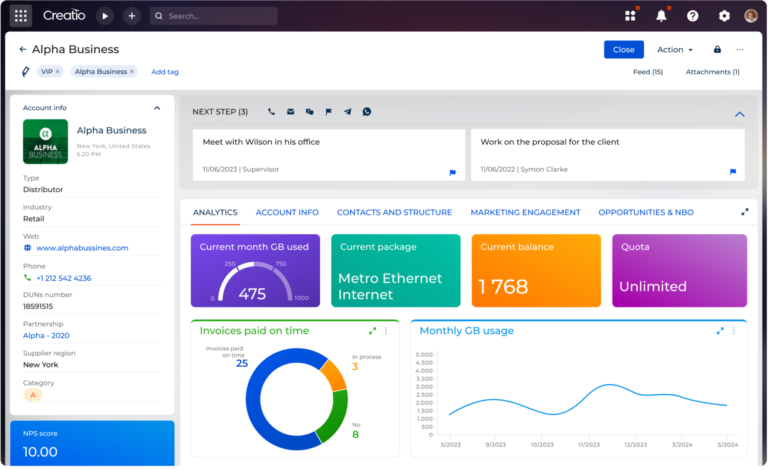The width and height of the screenshot is (768, 470).
Task: Open the Contacts and Structure tab
Action: click(394, 212)
